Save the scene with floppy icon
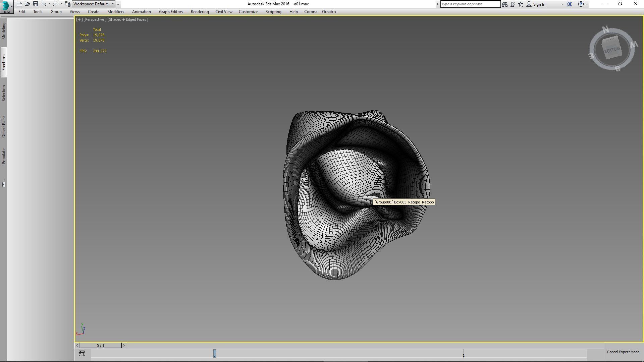This screenshot has height=362, width=644. [x=36, y=4]
